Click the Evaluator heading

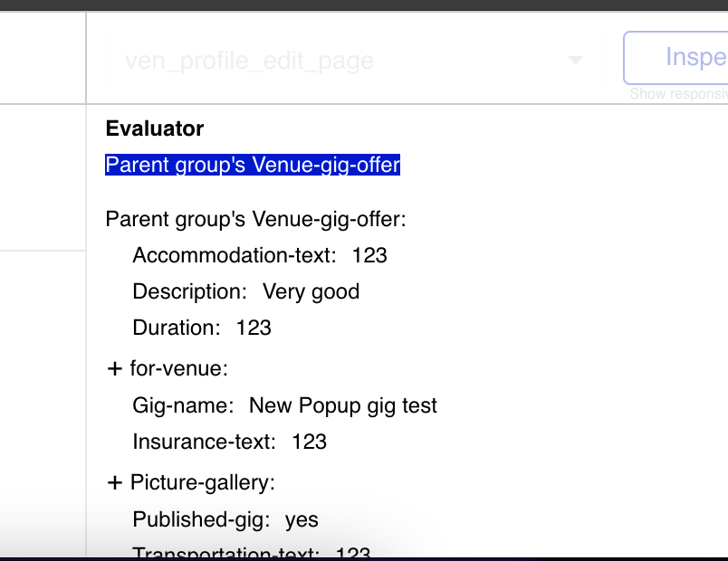click(155, 128)
